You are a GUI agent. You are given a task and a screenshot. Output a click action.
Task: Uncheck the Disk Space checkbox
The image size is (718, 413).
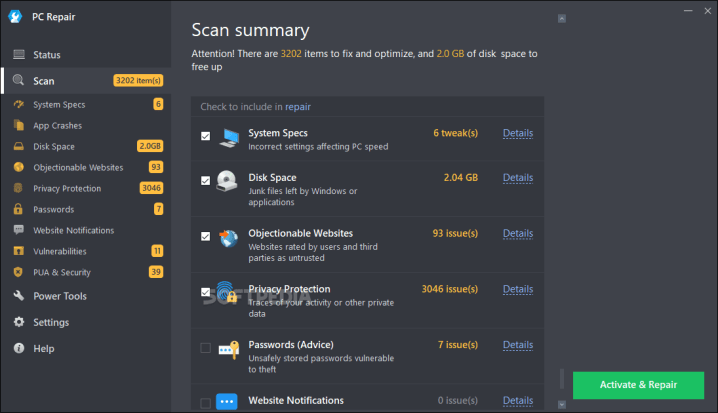pyautogui.click(x=206, y=180)
